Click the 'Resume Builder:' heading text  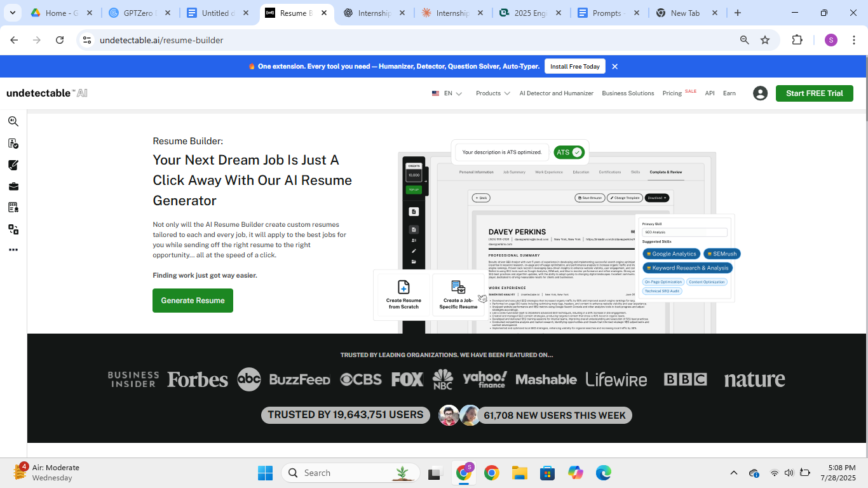[x=188, y=141]
